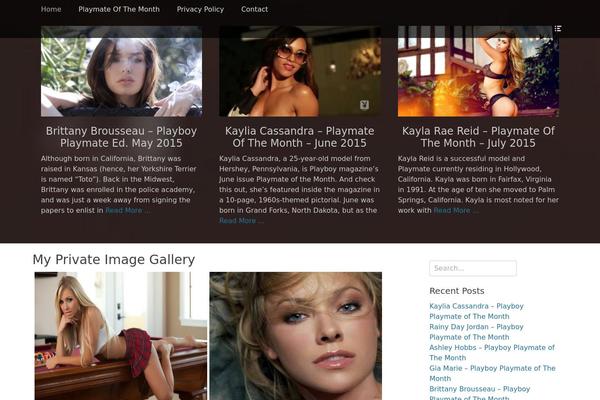Viewport: 600px width, 400px height.
Task: Go to the Privacy Policy page
Action: (x=200, y=9)
